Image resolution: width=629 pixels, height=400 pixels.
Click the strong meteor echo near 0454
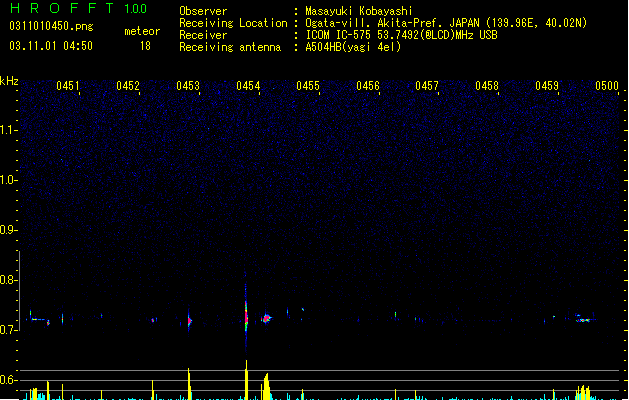246,313
